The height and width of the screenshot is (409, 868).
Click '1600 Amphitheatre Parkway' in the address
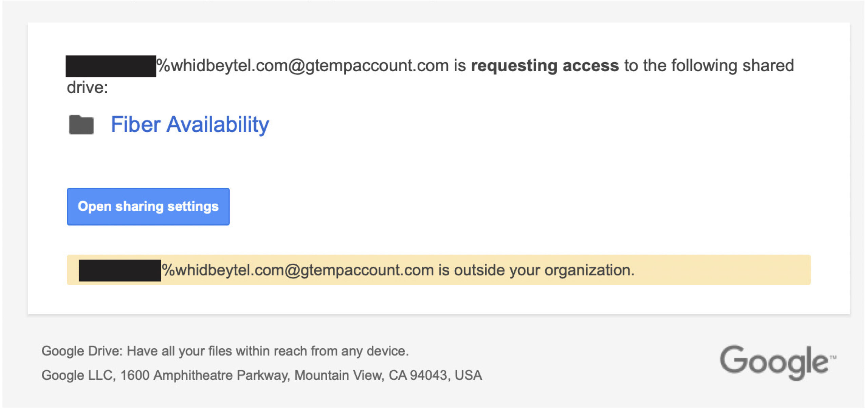[x=205, y=375]
